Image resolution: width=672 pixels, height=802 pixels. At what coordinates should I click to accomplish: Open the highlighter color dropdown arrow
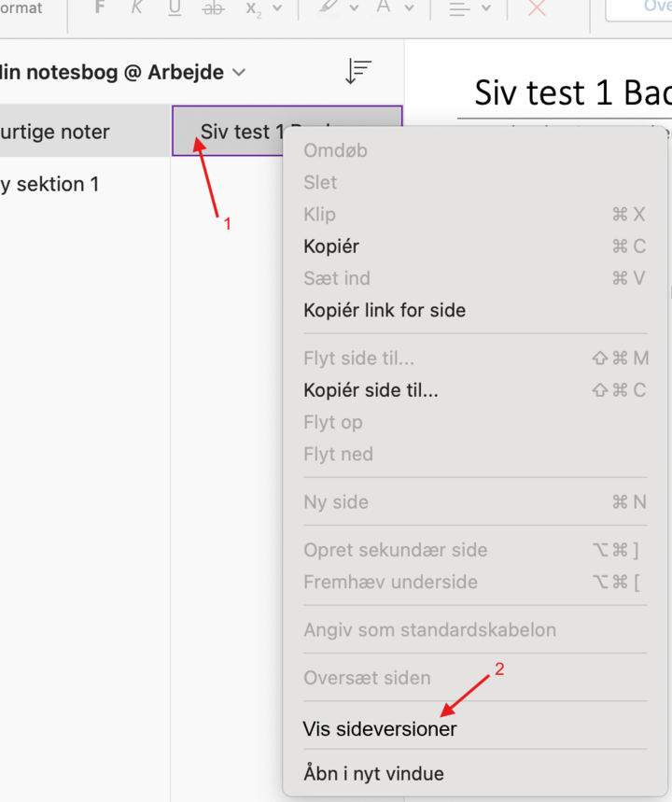tap(354, 8)
